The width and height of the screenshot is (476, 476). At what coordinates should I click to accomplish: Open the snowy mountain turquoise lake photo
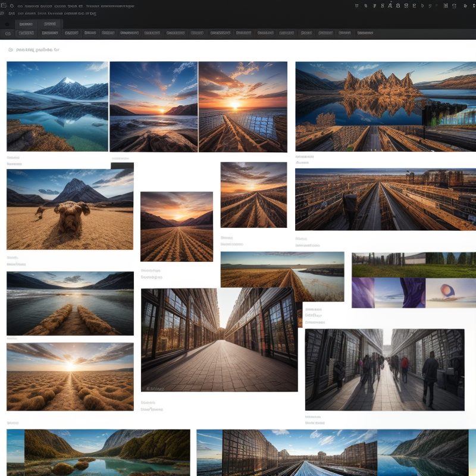57,106
